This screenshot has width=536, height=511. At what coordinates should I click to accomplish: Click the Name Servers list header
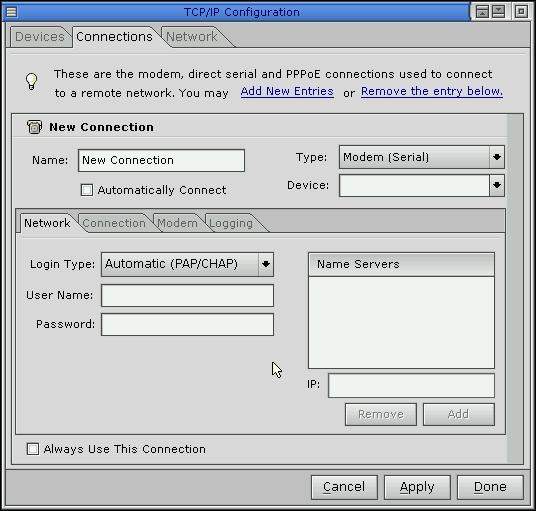coord(401,264)
